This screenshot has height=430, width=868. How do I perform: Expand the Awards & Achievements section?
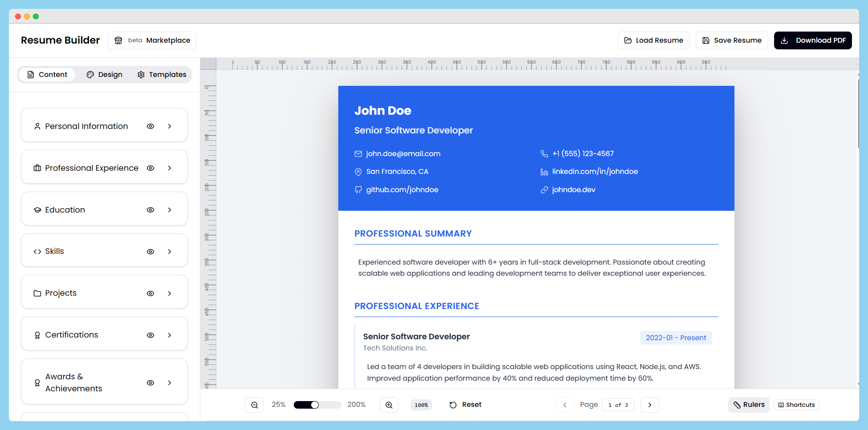[x=169, y=382]
